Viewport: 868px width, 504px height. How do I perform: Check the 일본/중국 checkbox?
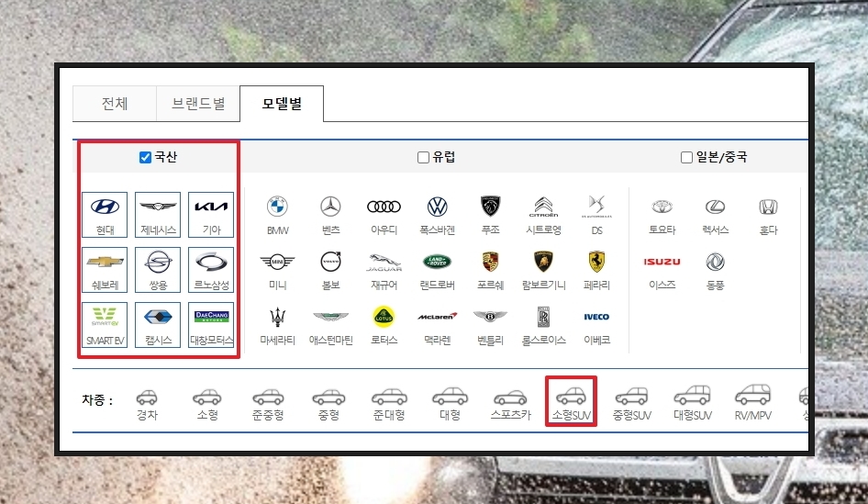pos(686,157)
